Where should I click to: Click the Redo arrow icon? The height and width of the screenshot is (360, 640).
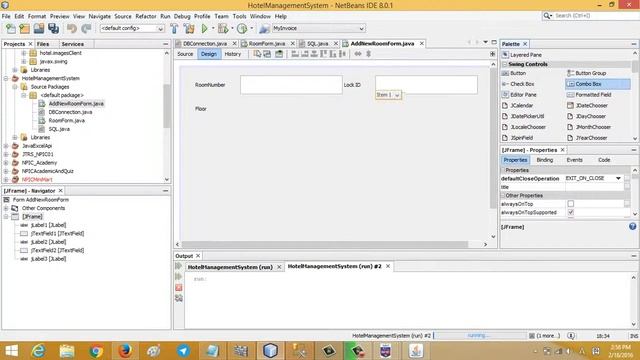click(86, 28)
